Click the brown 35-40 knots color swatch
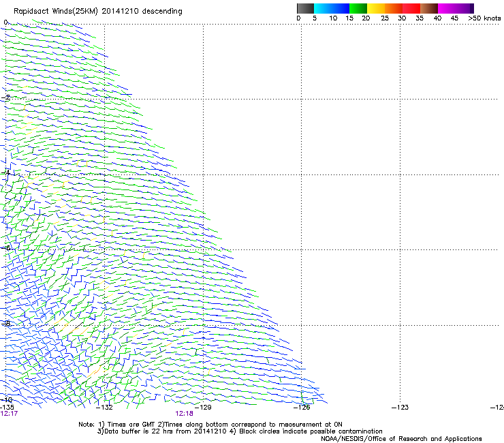The image size is (504, 443). pyautogui.click(x=429, y=8)
